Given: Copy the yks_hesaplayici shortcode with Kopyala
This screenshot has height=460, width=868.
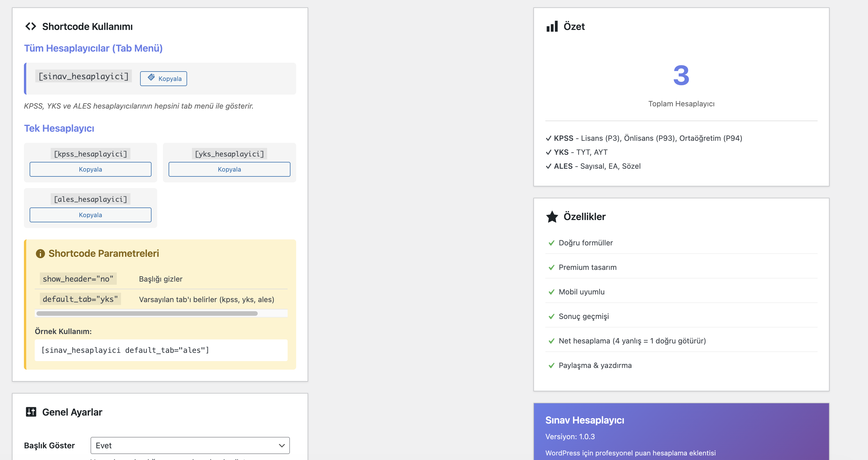Looking at the screenshot, I should click(229, 169).
